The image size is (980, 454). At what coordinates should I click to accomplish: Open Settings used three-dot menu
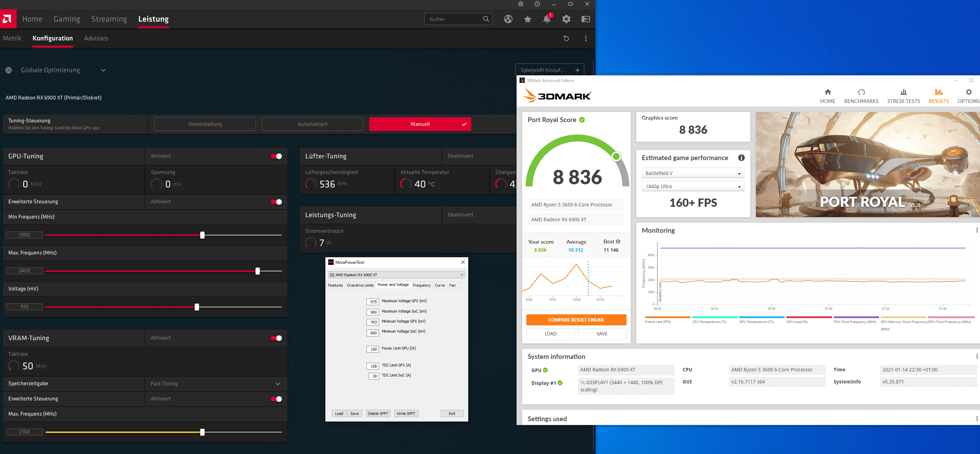pos(977,419)
